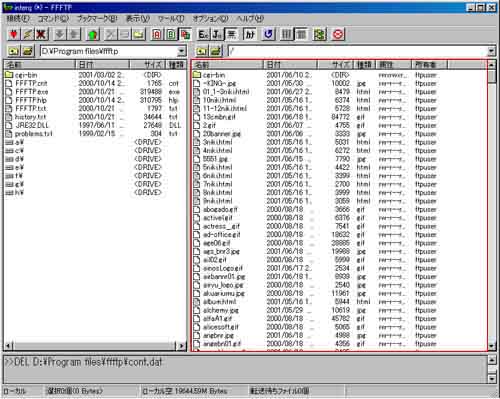Switch to List view mode button
Viewport: 500px width, 399px height.
287,34
